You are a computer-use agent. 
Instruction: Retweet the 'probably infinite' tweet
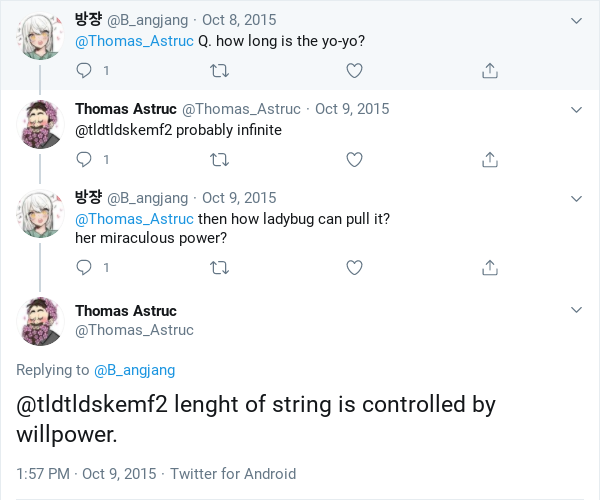click(x=220, y=159)
